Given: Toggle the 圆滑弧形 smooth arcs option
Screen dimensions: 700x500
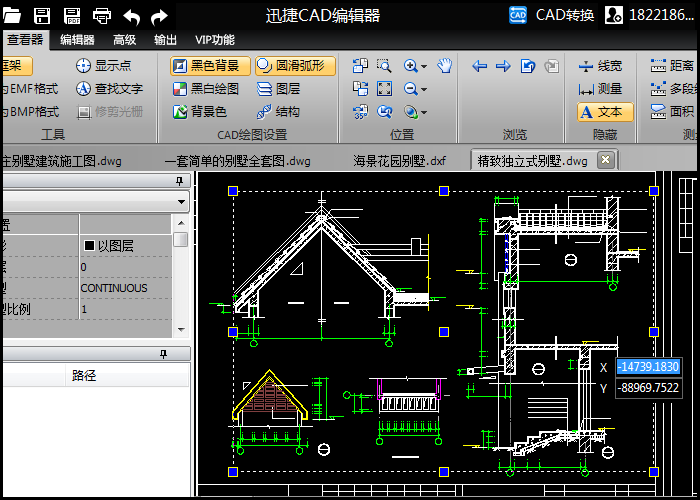Looking at the screenshot, I should [x=290, y=66].
